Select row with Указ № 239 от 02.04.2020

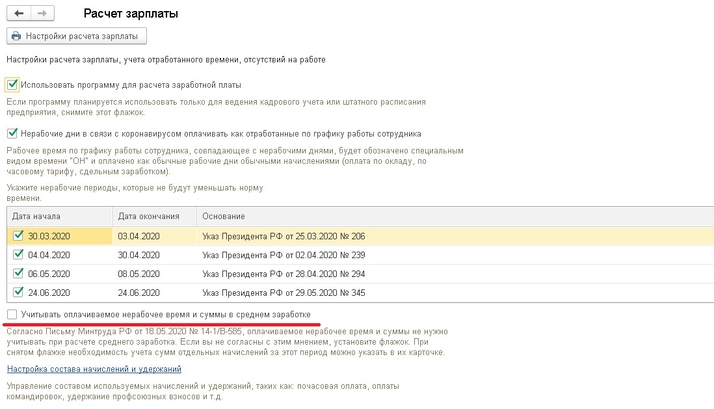pyautogui.click(x=283, y=255)
